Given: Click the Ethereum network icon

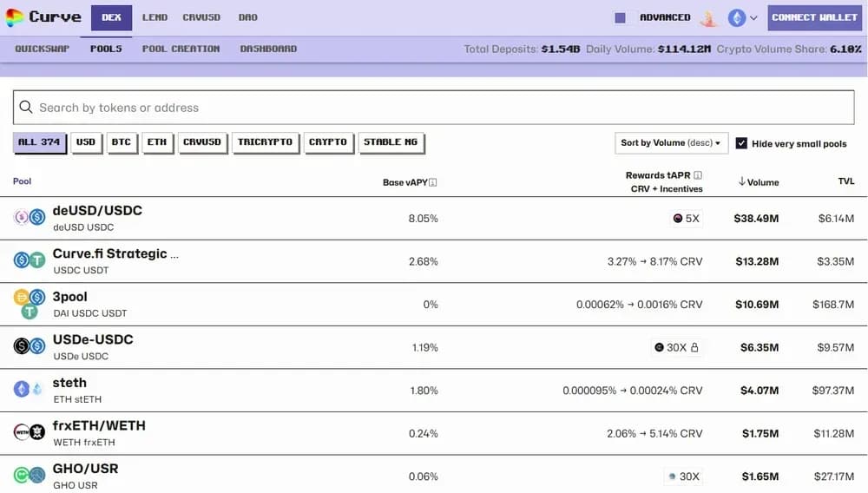Looking at the screenshot, I should pyautogui.click(x=736, y=17).
